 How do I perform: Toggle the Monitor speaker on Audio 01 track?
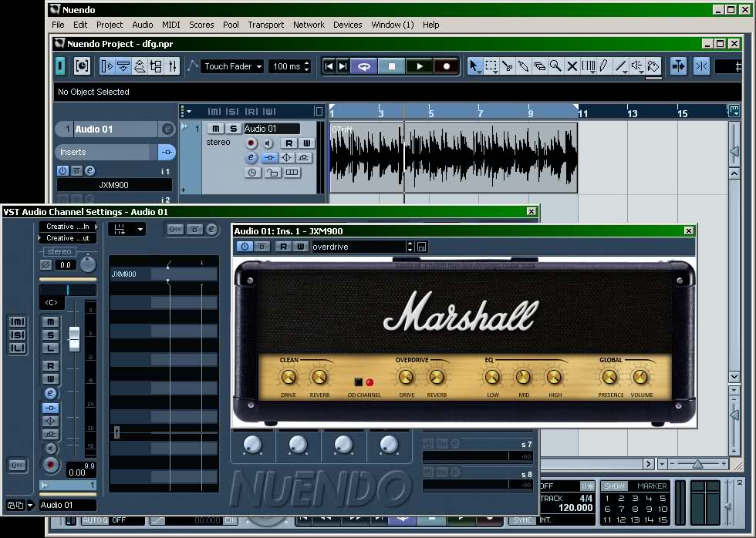click(x=268, y=143)
